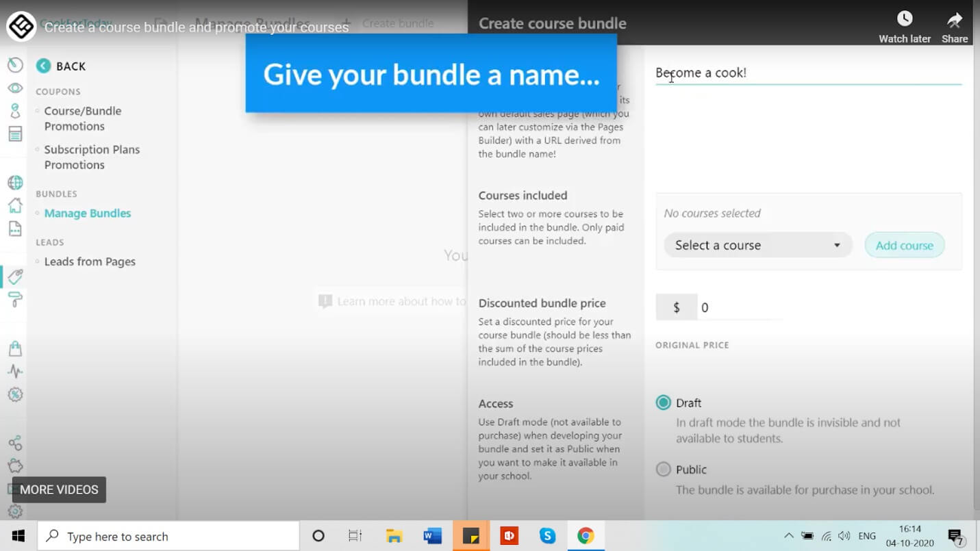This screenshot has width=980, height=551.
Task: Select the Draft access radio button
Action: (663, 402)
